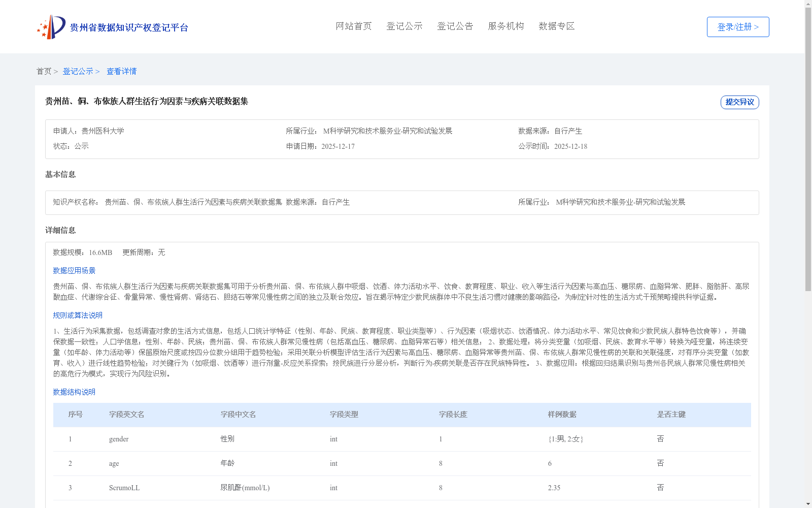This screenshot has width=812, height=508.
Task: Click the 是否主键 column header
Action: [671, 415]
